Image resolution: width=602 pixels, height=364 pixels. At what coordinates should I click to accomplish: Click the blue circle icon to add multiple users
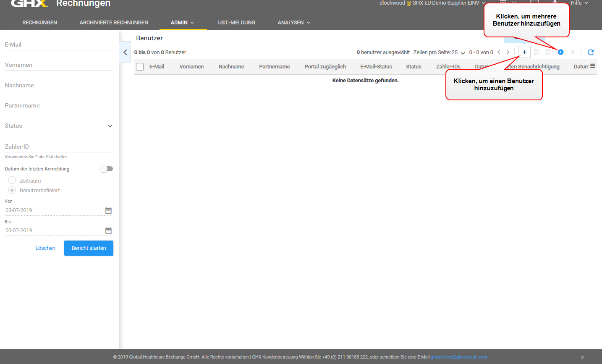[x=560, y=52]
